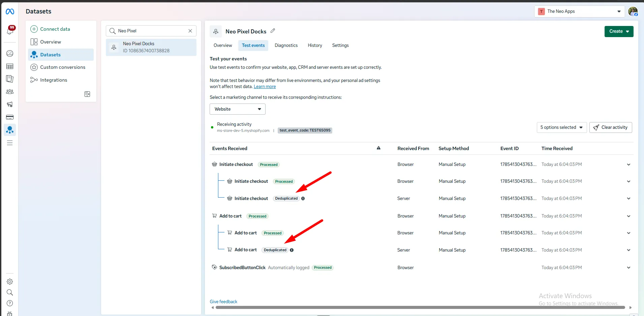
Task: Expand Add to cart Server row chevron
Action: [x=628, y=250]
